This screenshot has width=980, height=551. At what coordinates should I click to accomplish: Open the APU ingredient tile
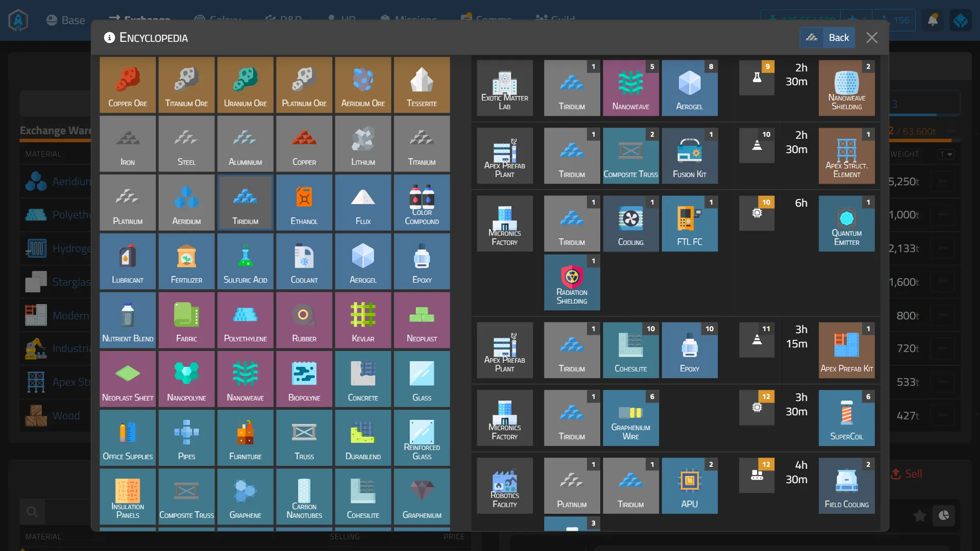tap(690, 485)
